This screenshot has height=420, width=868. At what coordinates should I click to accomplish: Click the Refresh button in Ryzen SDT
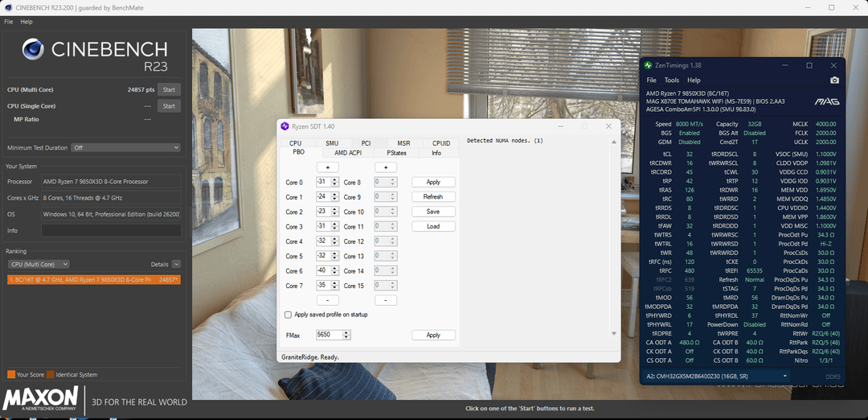point(432,197)
